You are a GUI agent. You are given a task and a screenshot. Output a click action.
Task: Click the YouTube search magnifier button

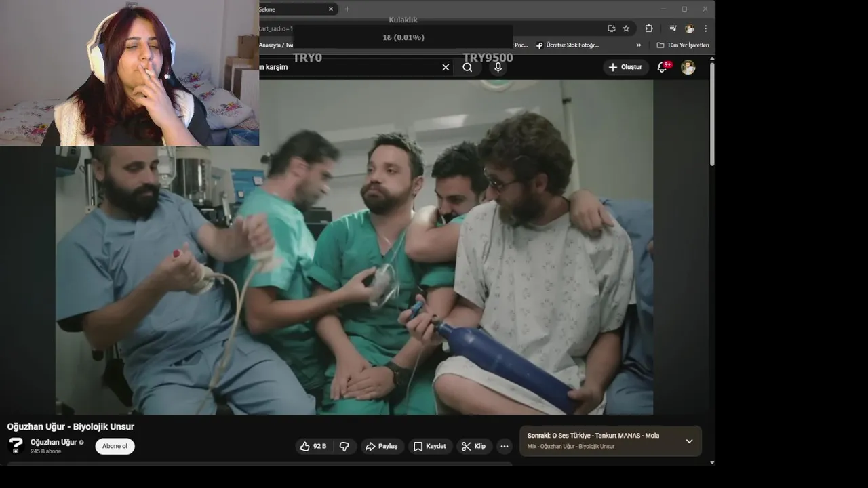pyautogui.click(x=467, y=67)
